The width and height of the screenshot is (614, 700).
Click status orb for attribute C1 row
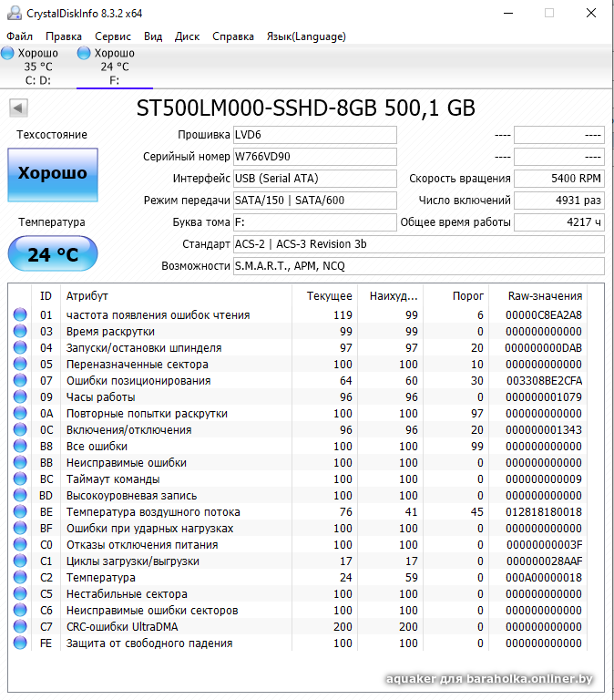point(20,561)
